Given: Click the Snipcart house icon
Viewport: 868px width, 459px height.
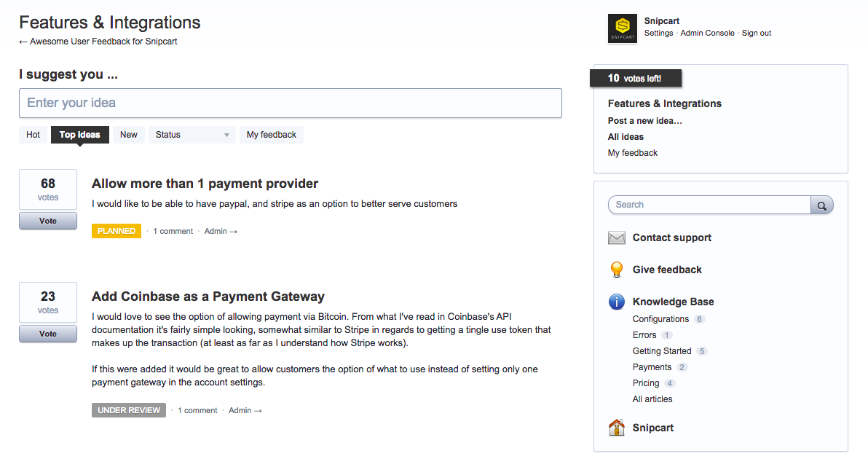Looking at the screenshot, I should point(617,428).
